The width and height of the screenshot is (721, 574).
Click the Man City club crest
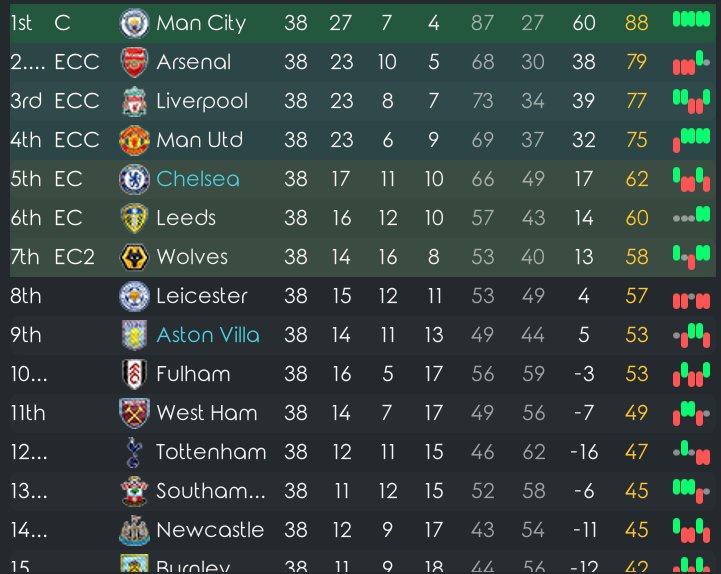(133, 23)
